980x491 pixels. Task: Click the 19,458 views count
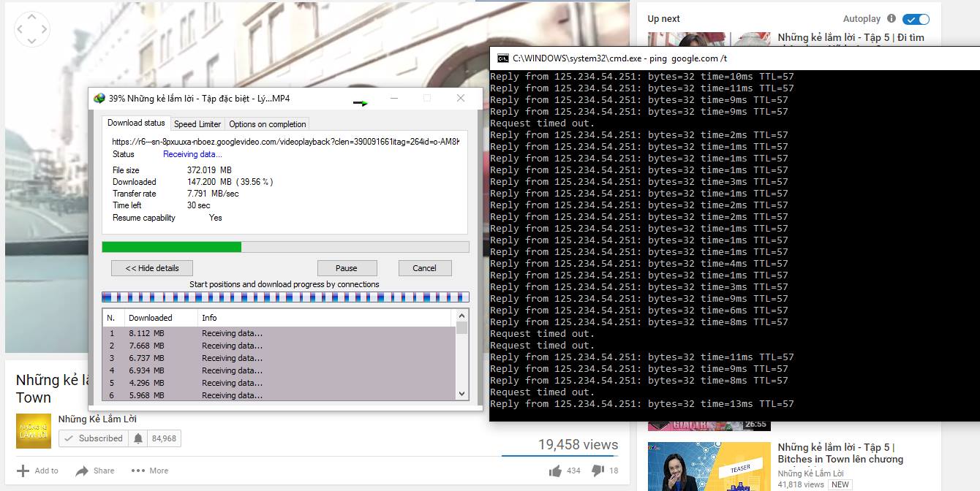click(578, 444)
